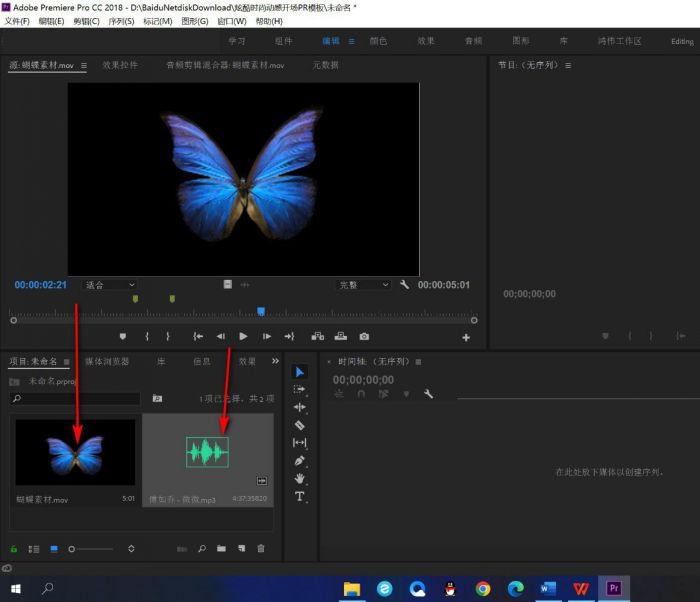700x602 pixels.
Task: Select the Type (T) tool
Action: click(x=299, y=497)
